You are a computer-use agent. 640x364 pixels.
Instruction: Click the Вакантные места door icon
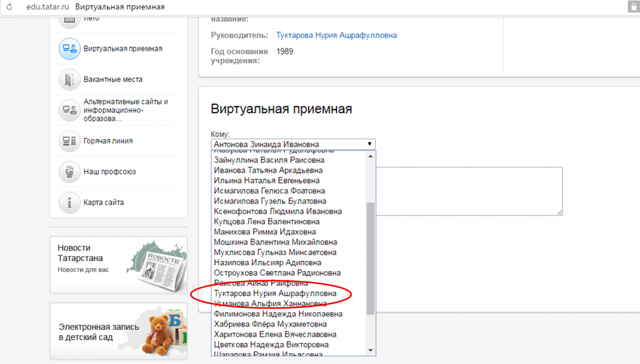coord(69,80)
